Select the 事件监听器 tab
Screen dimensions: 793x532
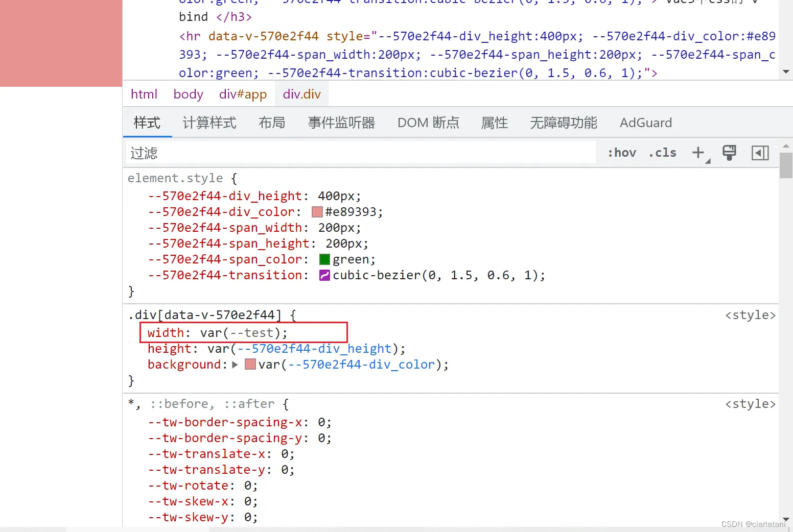coord(341,123)
